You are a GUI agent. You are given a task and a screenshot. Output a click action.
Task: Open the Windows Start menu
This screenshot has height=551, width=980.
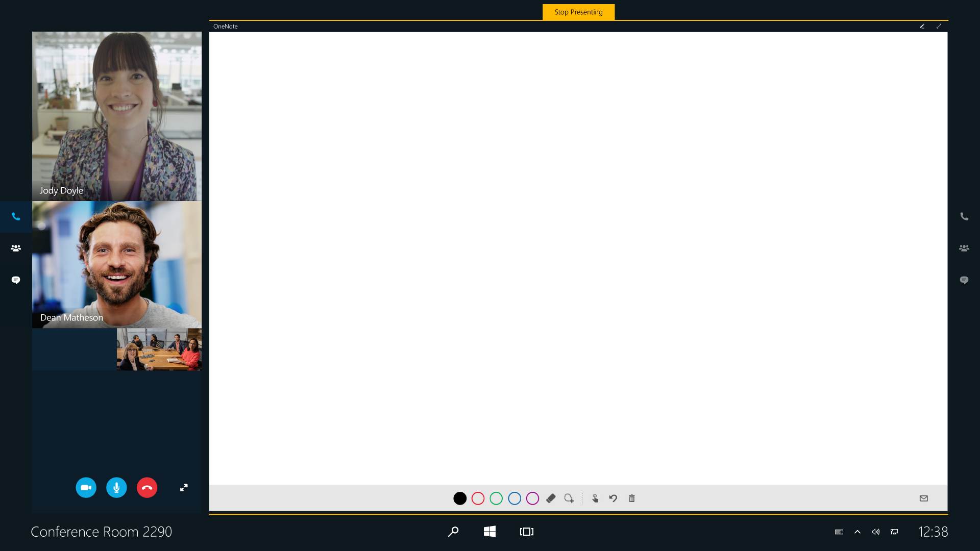(x=489, y=532)
